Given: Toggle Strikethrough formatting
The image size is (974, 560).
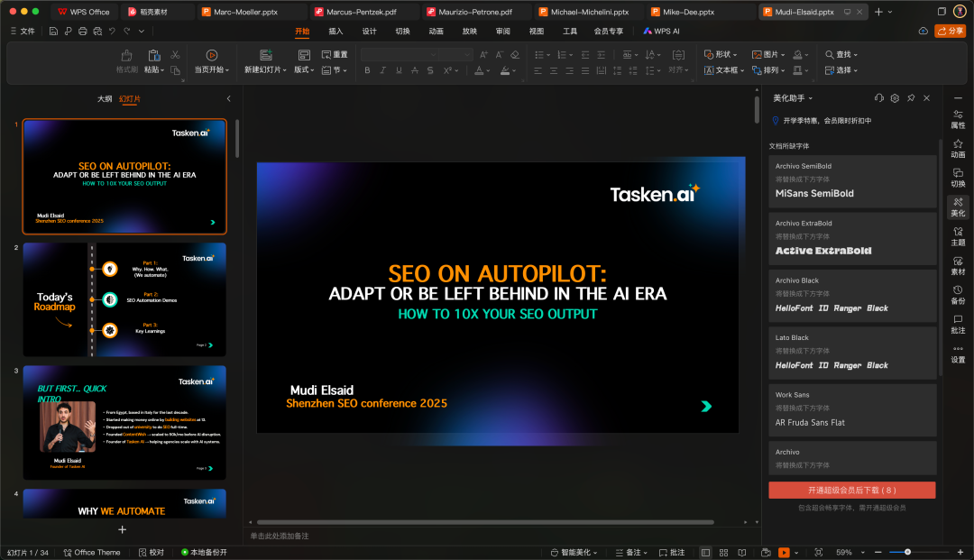Looking at the screenshot, I should [x=414, y=70].
